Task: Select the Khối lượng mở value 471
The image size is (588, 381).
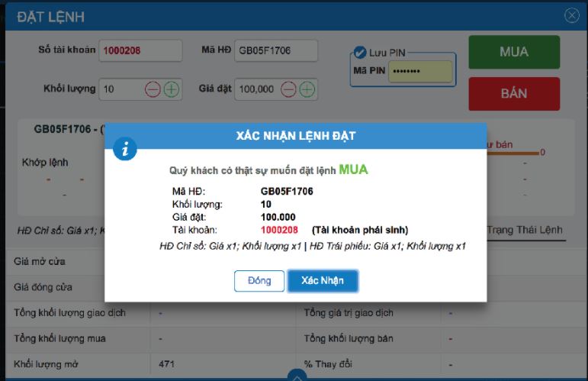Action: (x=166, y=364)
